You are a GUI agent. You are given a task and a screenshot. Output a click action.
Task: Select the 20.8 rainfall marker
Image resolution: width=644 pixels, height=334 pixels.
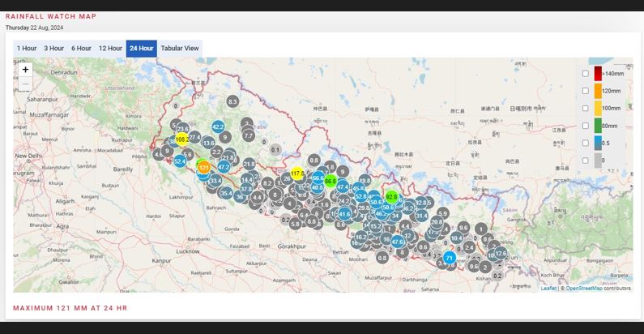[437, 222]
